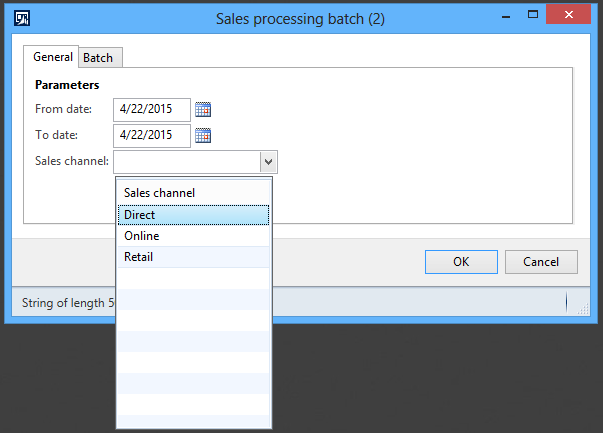Pick Retail from the Sales channel list
This screenshot has width=603, height=433.
point(194,257)
